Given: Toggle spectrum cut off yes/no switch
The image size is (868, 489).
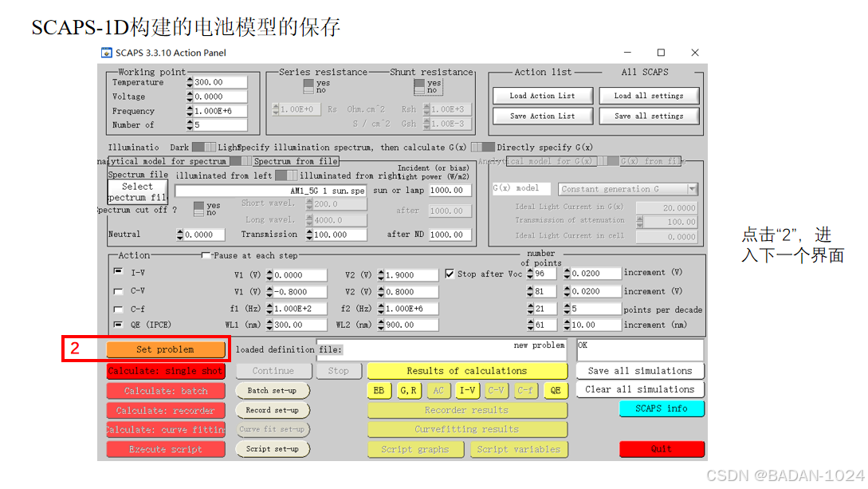Looking at the screenshot, I should click(x=198, y=209).
